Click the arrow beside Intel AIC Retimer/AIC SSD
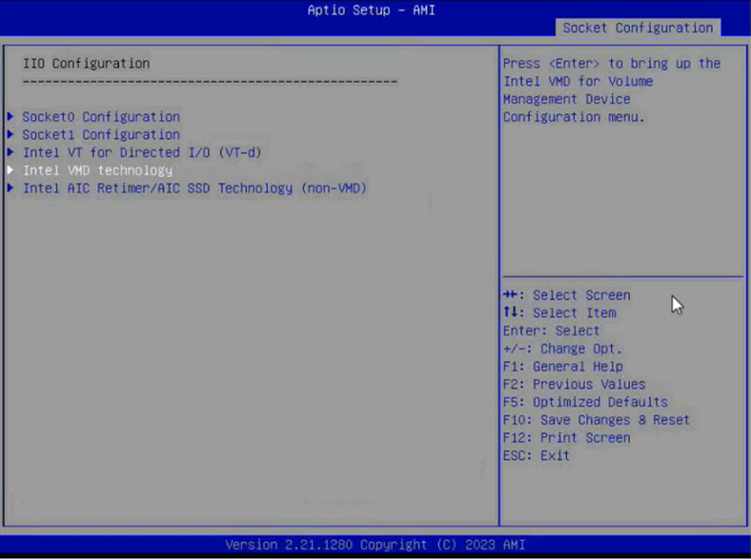This screenshot has height=560, width=751. coord(10,188)
